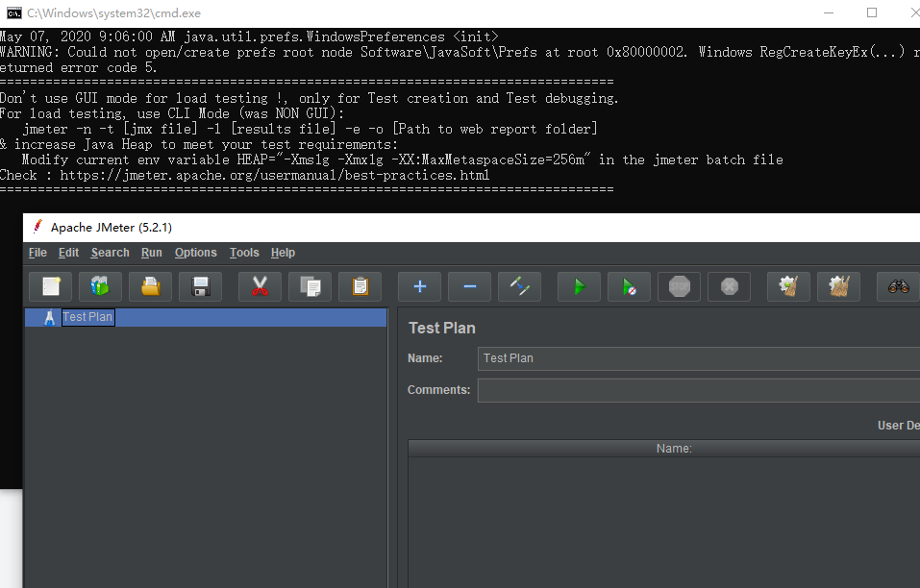Click the Stop test icon
Viewport: 920px width, 588px height.
[680, 286]
